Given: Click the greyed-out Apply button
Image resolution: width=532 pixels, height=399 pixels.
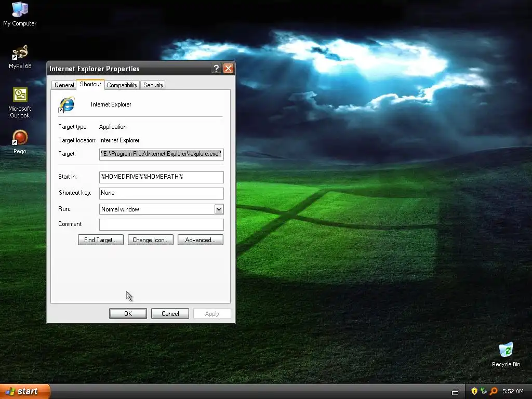Looking at the screenshot, I should click(212, 313).
